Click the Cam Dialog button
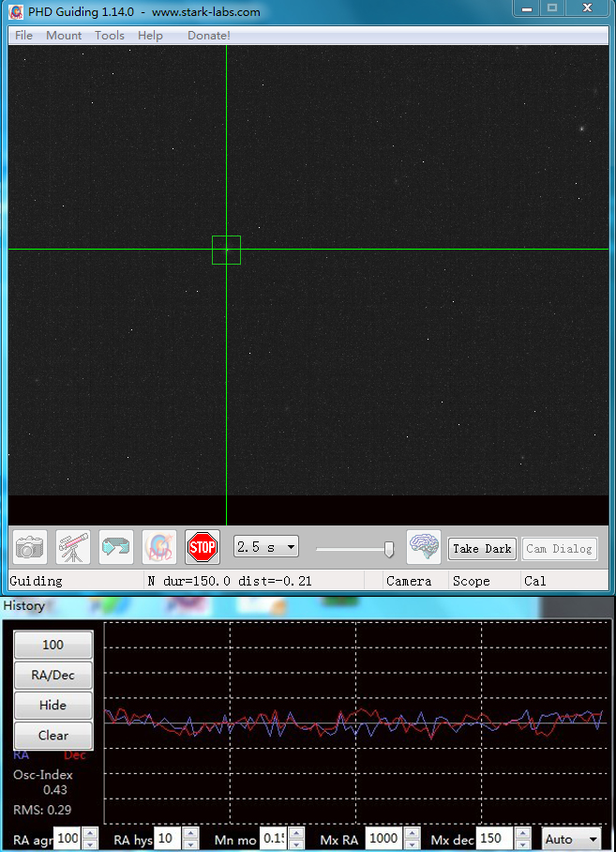This screenshot has height=852, width=616. [x=559, y=549]
